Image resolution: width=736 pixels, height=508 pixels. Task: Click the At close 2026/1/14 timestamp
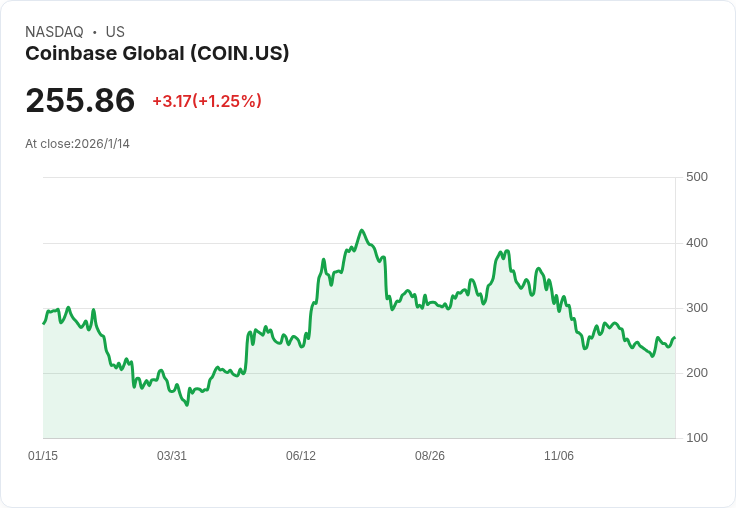[x=77, y=143]
